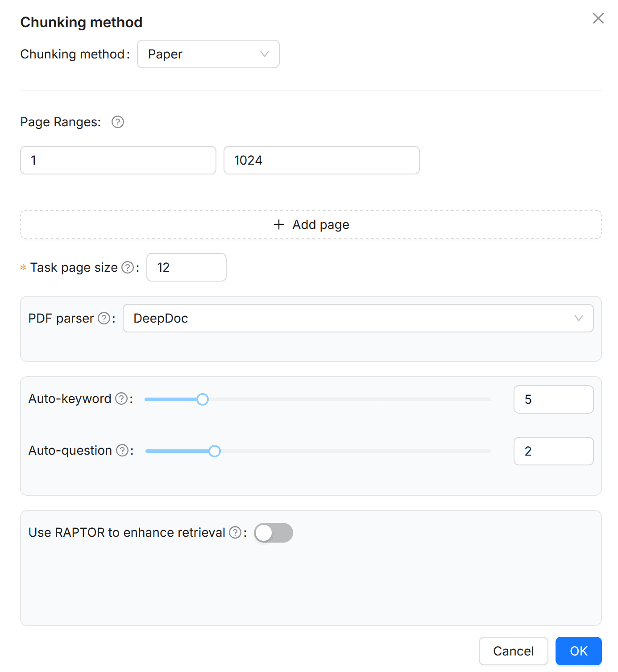Expand the PDF parser DeepDoc dropdown
This screenshot has height=672, width=618.
[358, 318]
